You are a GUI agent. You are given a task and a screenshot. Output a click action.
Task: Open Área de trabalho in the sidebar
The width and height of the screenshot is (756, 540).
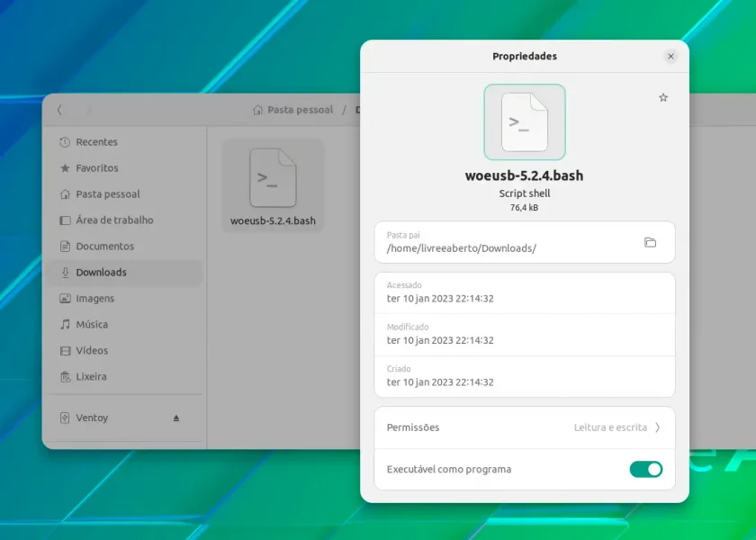[x=125, y=220]
